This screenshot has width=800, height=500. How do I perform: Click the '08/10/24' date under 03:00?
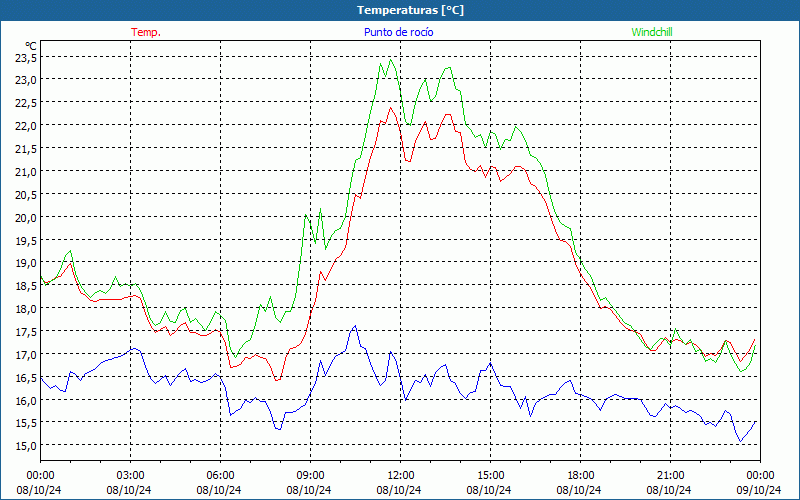(x=129, y=490)
